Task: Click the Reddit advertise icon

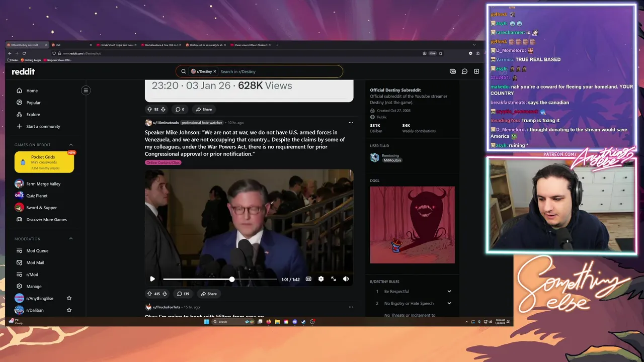Action: tap(453, 71)
